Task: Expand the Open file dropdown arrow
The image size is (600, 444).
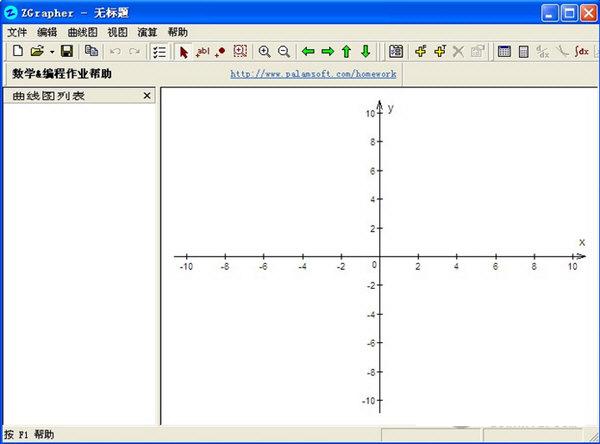Action: (x=52, y=51)
